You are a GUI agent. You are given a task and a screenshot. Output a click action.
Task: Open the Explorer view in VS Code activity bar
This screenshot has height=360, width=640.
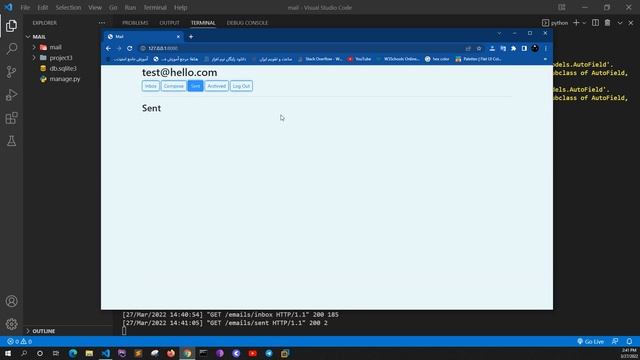[x=11, y=26]
